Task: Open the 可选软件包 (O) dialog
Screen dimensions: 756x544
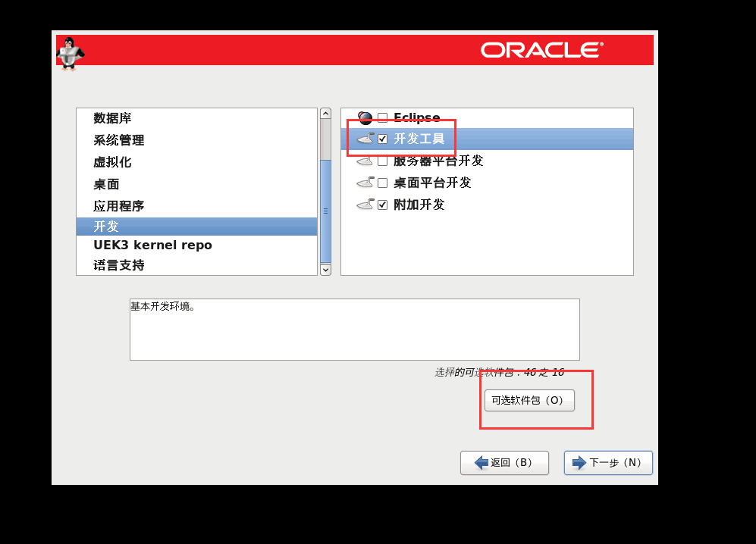Action: click(529, 400)
